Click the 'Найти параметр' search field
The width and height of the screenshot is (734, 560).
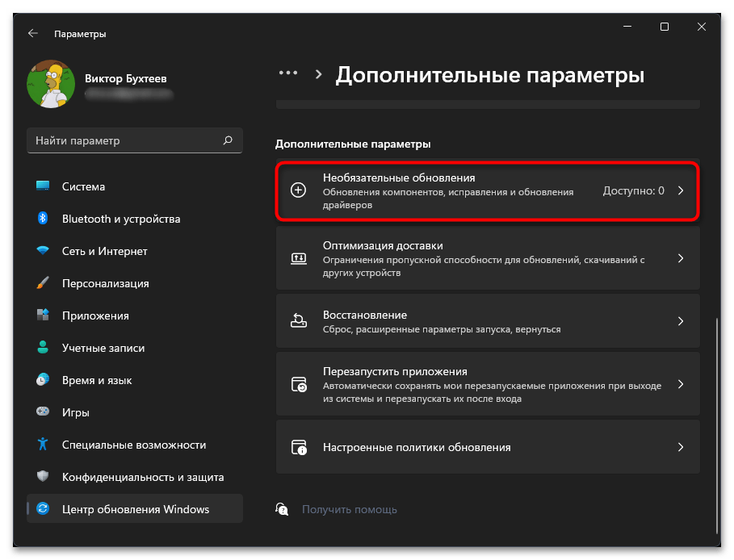(x=135, y=140)
